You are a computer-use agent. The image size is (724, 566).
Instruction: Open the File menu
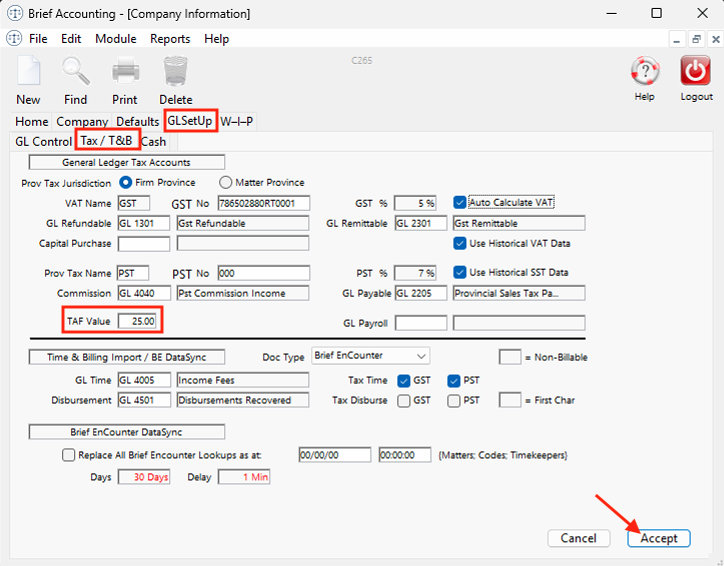(x=38, y=39)
